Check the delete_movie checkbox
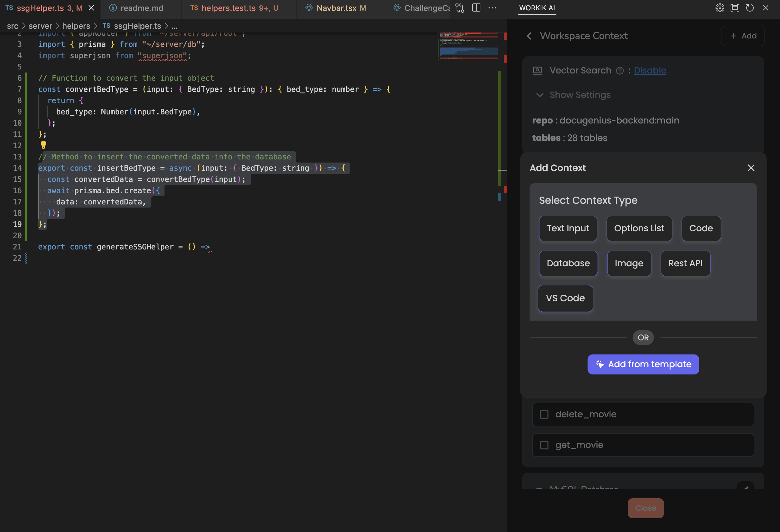This screenshot has width=780, height=532. pos(544,414)
